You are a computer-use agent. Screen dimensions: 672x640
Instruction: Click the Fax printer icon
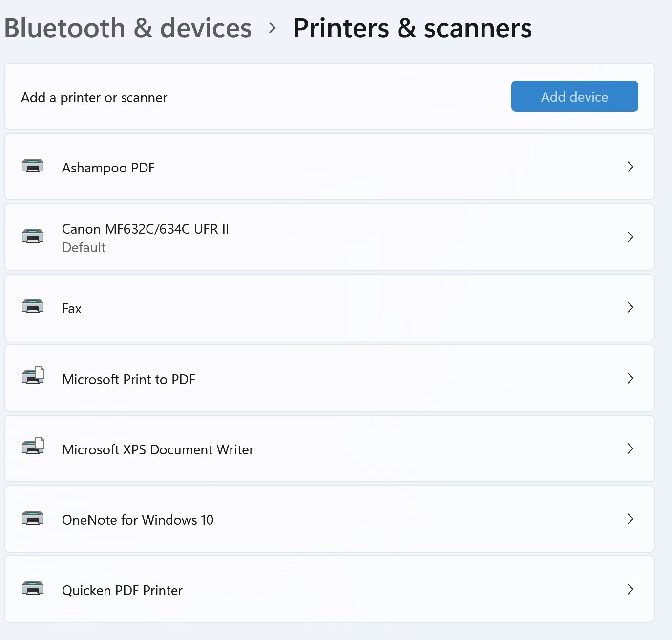point(33,307)
